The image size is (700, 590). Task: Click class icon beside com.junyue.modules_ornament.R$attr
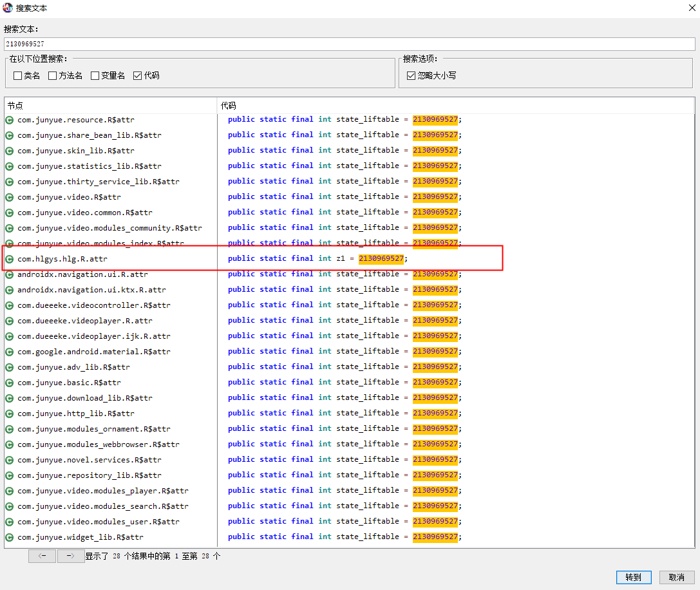(10, 429)
